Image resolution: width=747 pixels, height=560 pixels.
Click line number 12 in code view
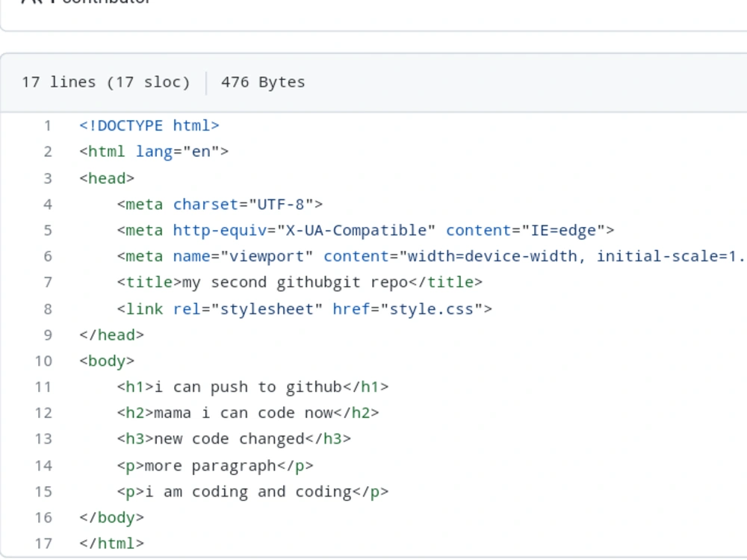[43, 413]
